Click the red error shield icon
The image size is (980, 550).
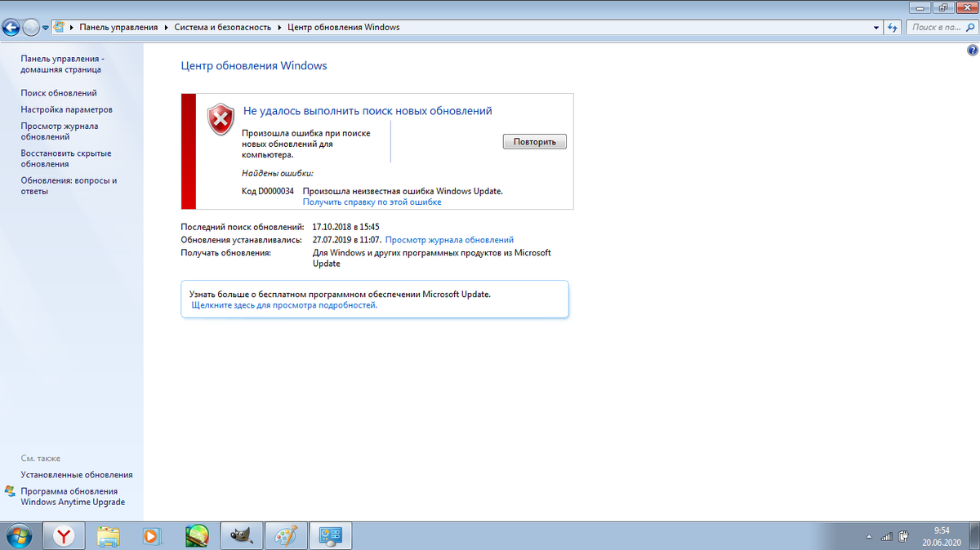coord(220,119)
